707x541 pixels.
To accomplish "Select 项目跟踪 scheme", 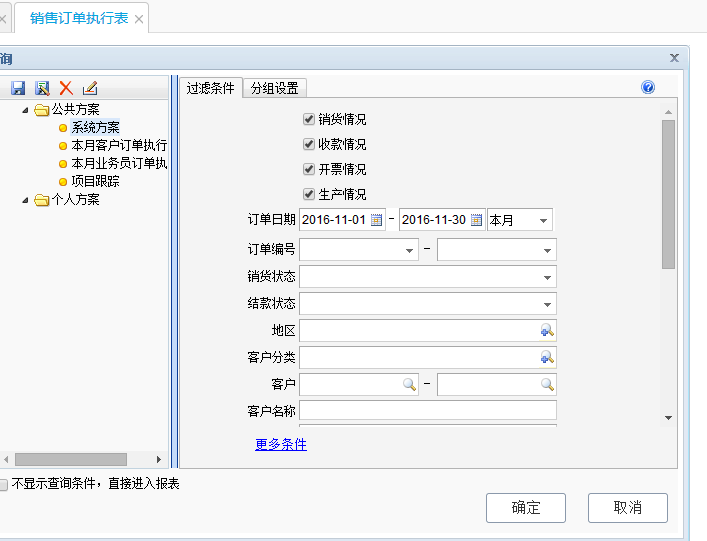I will click(95, 181).
